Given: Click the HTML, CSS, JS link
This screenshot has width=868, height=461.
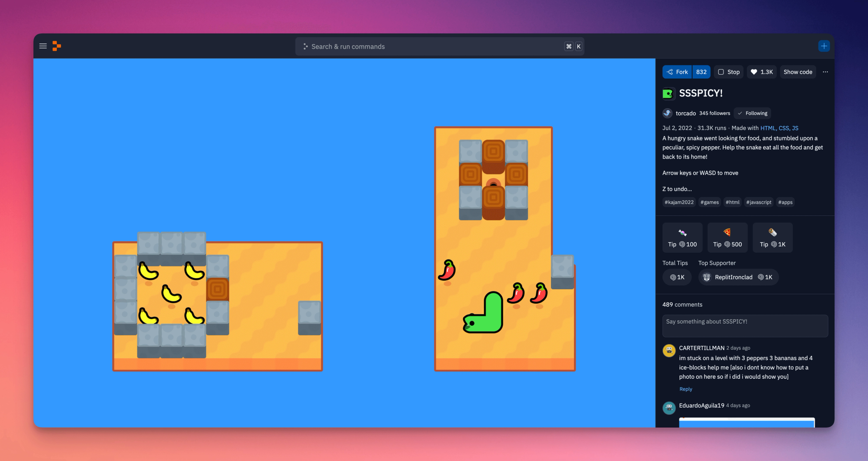Looking at the screenshot, I should [779, 128].
